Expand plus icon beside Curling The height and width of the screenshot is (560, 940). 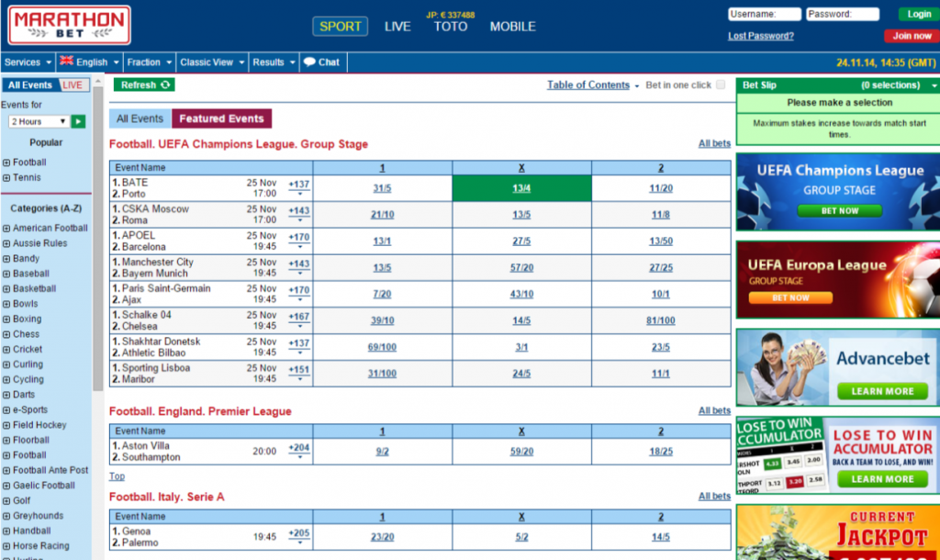click(x=6, y=364)
